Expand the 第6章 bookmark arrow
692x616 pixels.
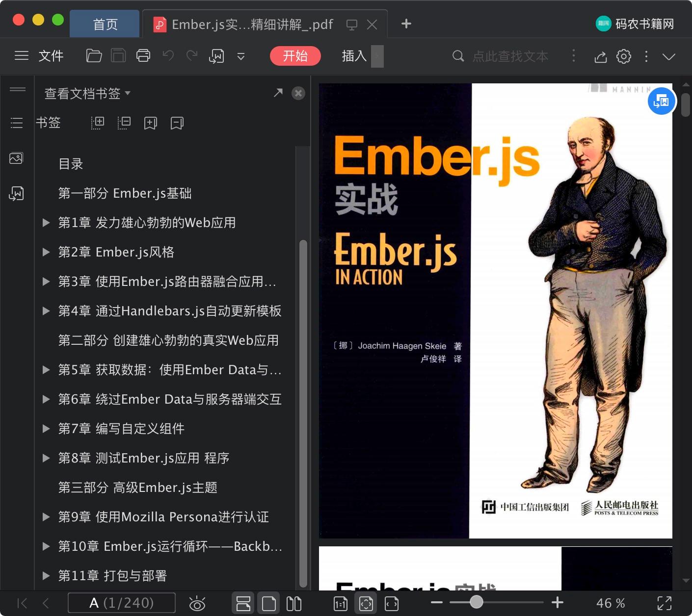(x=46, y=399)
